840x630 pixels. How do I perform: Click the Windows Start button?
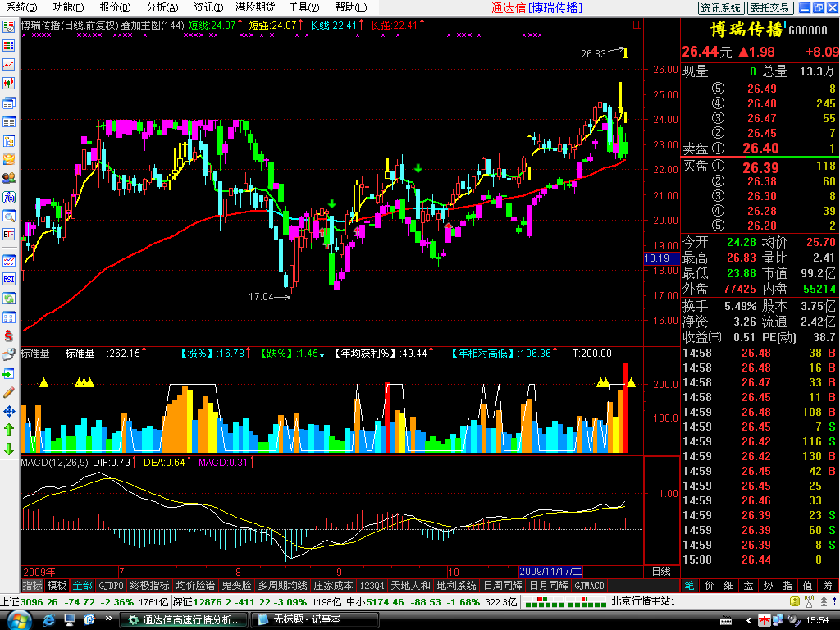18,620
